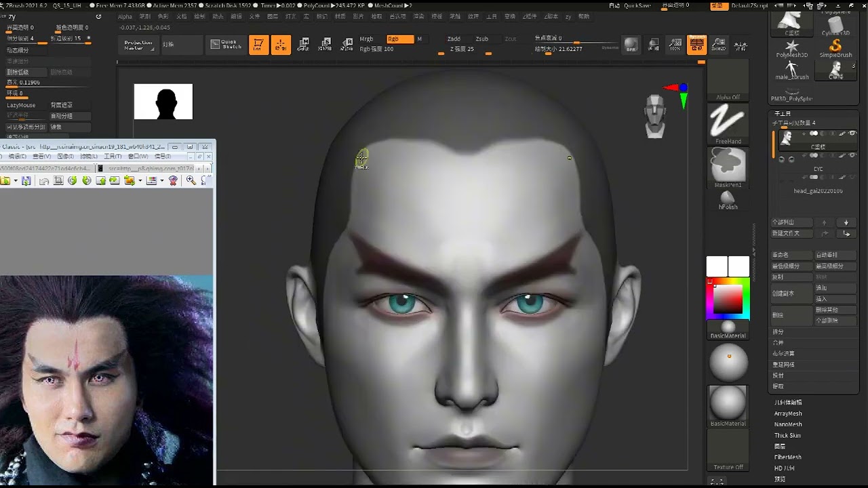The width and height of the screenshot is (868, 488).
Task: Open the FreeHand stroke picker
Action: (728, 122)
